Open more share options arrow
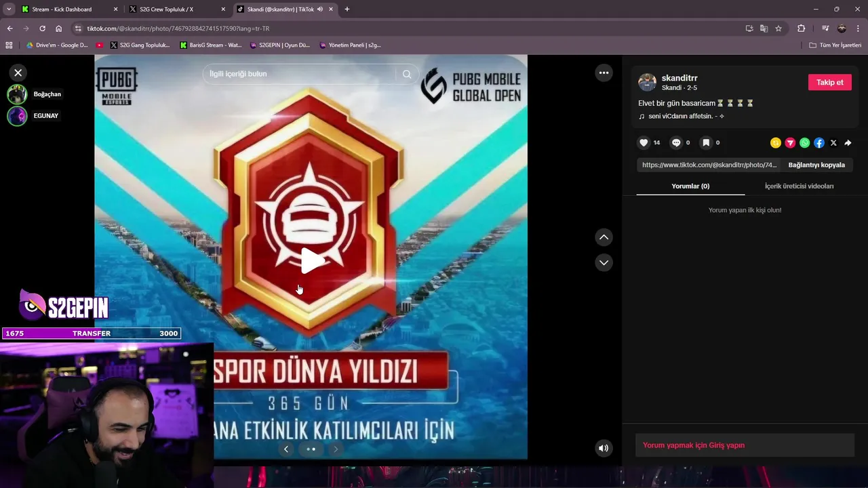The height and width of the screenshot is (488, 868). coord(848,143)
